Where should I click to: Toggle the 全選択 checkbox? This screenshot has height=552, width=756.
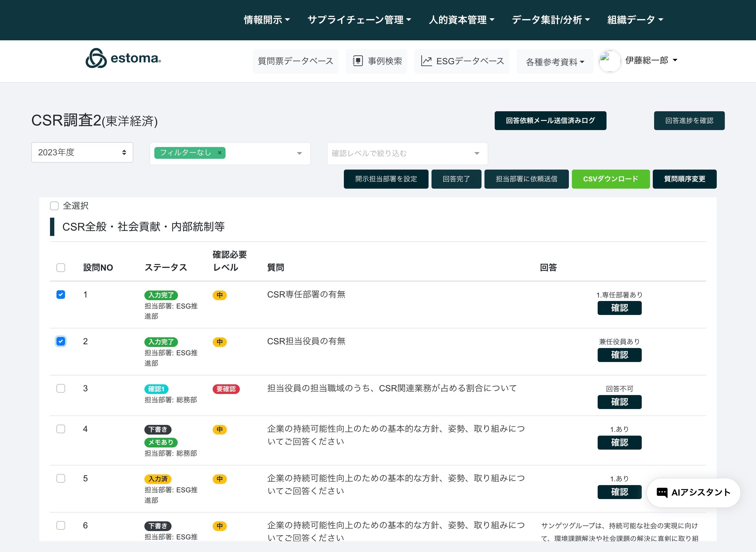point(54,206)
